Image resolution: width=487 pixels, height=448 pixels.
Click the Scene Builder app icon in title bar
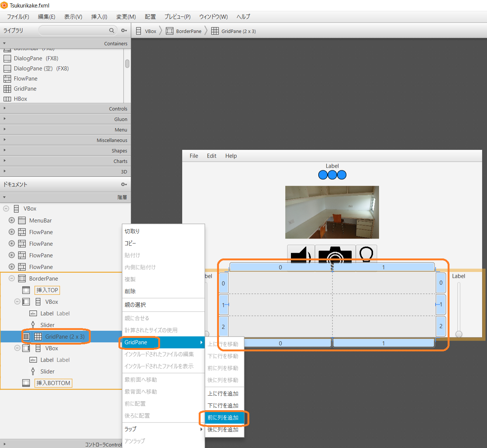4,5
